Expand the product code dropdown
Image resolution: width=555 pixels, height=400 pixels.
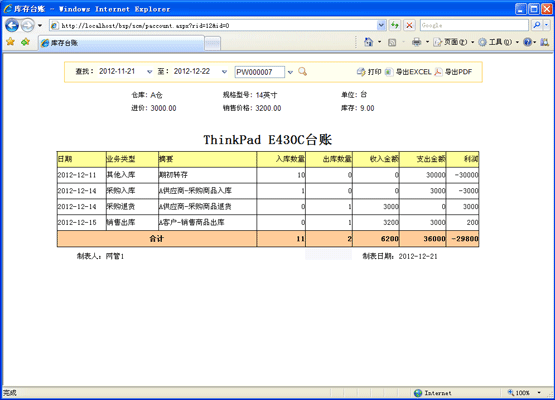tap(290, 72)
